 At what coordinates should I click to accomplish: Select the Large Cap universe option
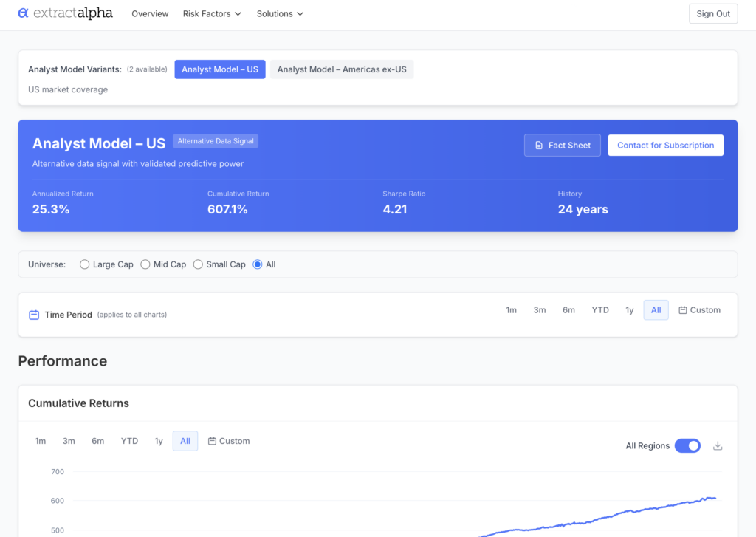(x=85, y=264)
